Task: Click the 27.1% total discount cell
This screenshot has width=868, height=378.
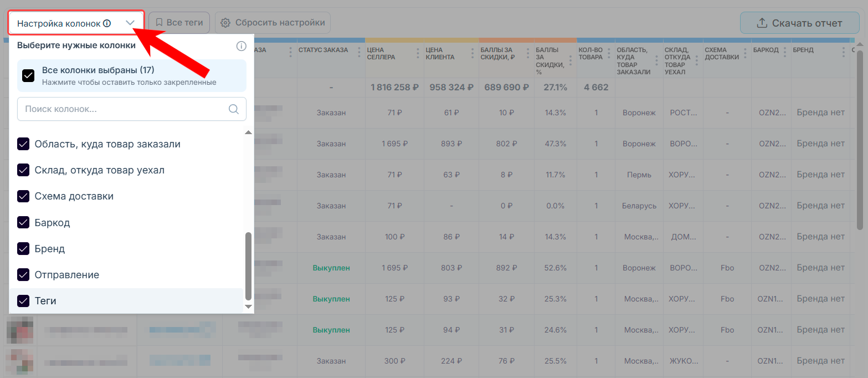Action: (x=556, y=88)
